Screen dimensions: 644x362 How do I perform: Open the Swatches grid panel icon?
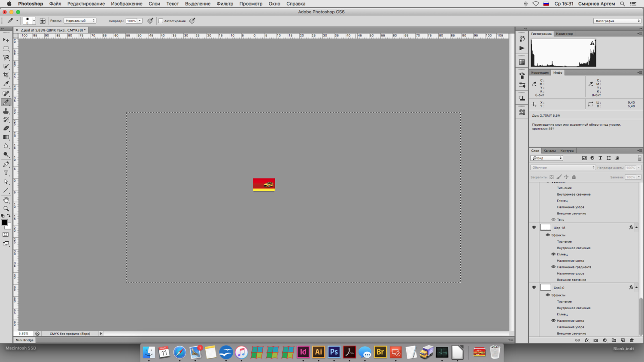click(x=522, y=62)
